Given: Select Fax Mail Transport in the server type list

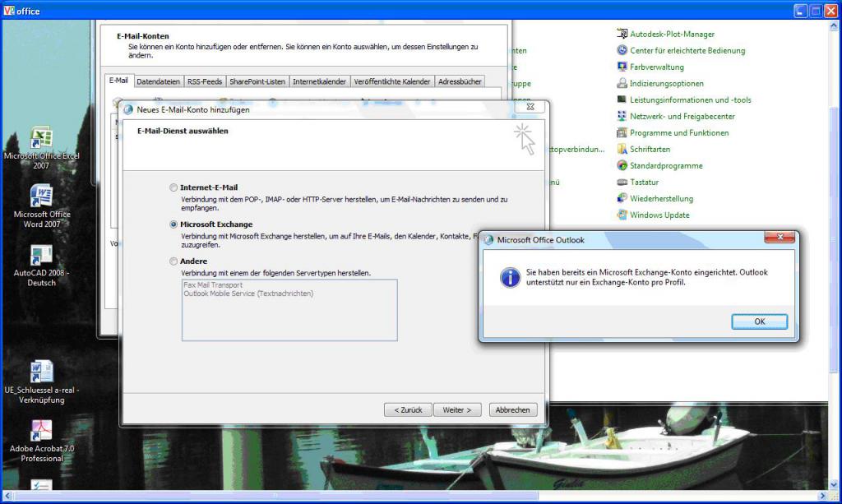Looking at the screenshot, I should point(213,285).
